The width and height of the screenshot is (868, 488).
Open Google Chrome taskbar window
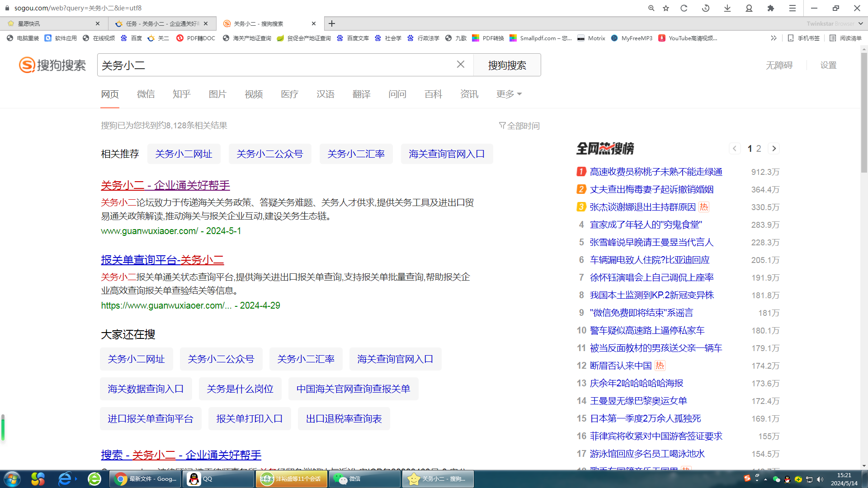pyautogui.click(x=145, y=479)
